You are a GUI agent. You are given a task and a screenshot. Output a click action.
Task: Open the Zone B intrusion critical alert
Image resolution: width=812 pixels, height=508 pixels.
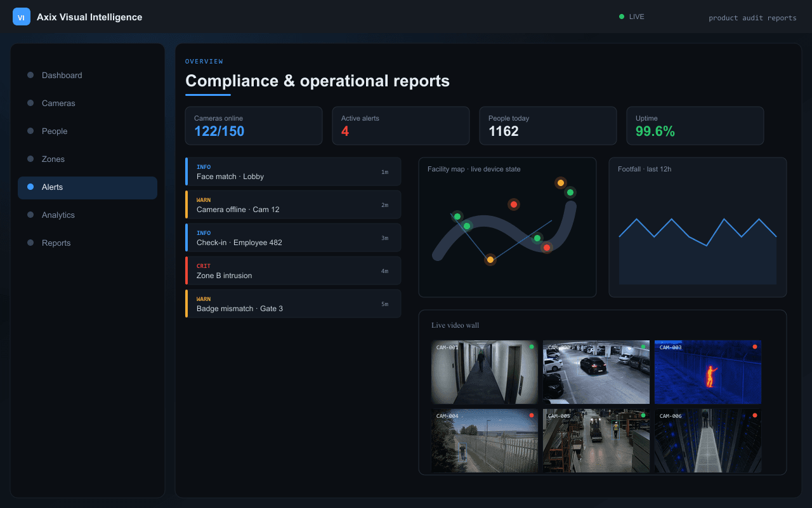coord(293,271)
